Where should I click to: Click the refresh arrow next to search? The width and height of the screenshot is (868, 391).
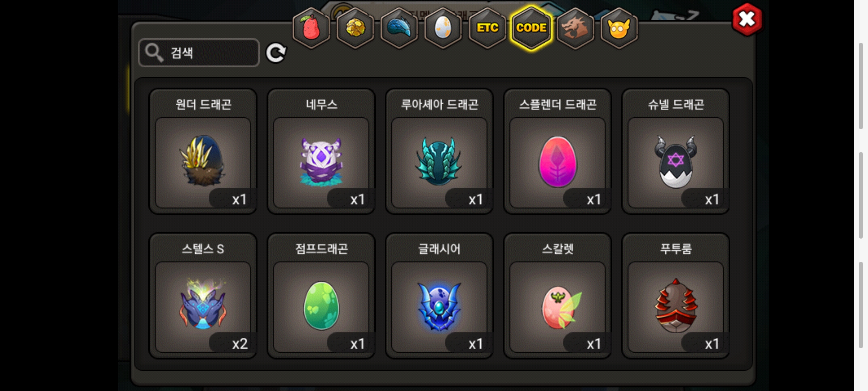276,53
